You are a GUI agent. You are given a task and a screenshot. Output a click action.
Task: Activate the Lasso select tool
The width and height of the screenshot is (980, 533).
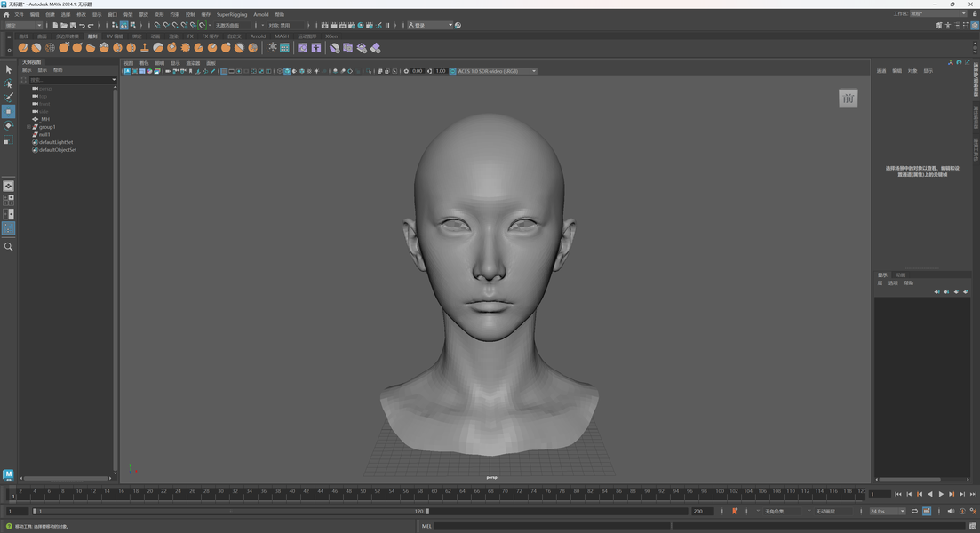tap(8, 84)
